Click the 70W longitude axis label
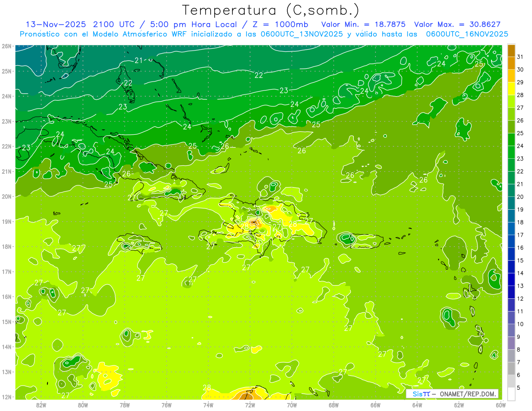Screen dimensions: 532x411 tap(292, 405)
